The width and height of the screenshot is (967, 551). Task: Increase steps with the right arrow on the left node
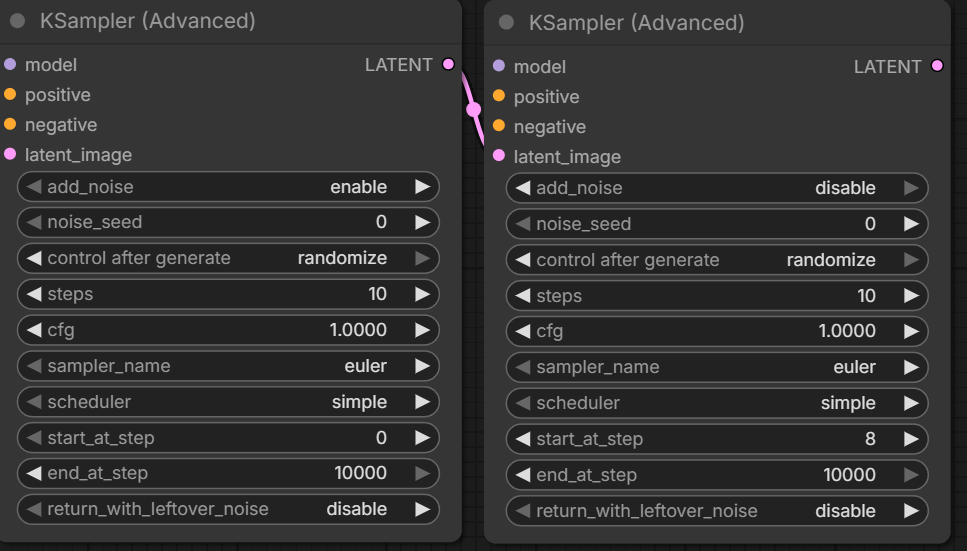(422, 294)
